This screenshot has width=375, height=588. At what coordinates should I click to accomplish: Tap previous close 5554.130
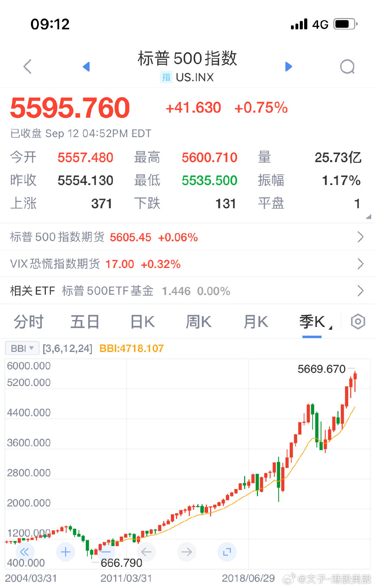pyautogui.click(x=85, y=180)
